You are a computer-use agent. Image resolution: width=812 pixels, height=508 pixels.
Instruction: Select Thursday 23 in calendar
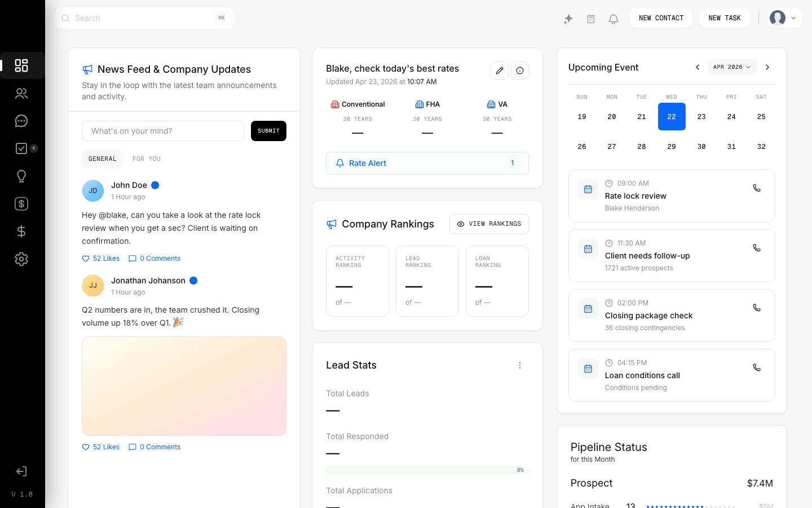coord(701,117)
